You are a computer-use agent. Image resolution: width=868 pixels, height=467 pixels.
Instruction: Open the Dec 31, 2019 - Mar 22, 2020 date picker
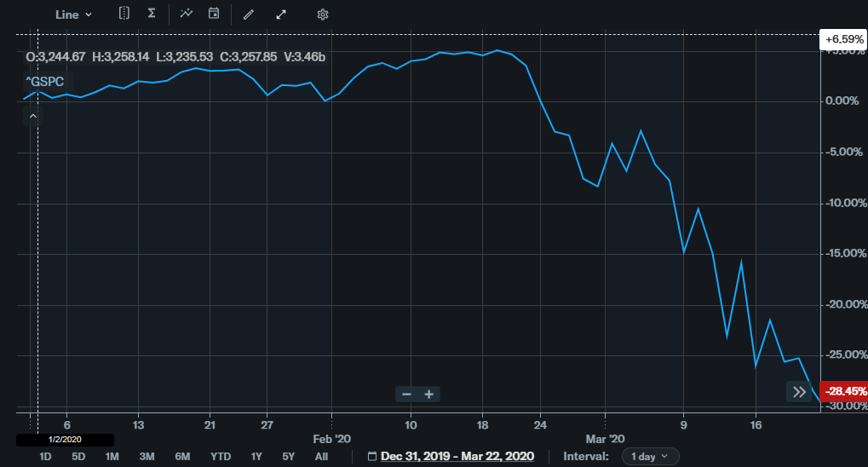(457, 457)
